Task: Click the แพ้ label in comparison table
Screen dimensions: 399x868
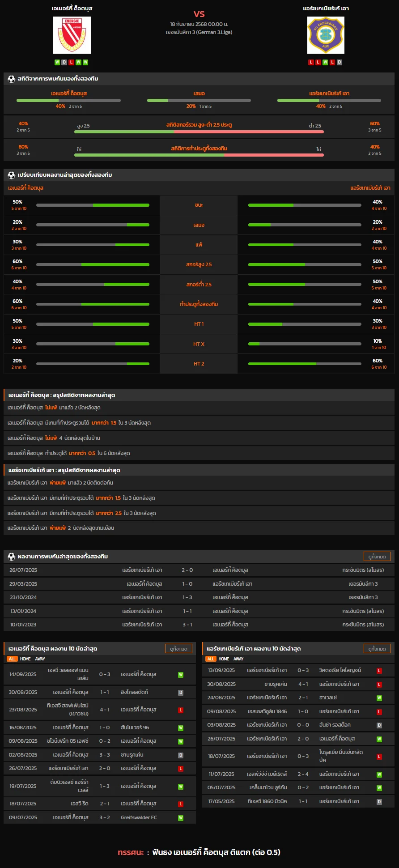Action: tap(199, 245)
